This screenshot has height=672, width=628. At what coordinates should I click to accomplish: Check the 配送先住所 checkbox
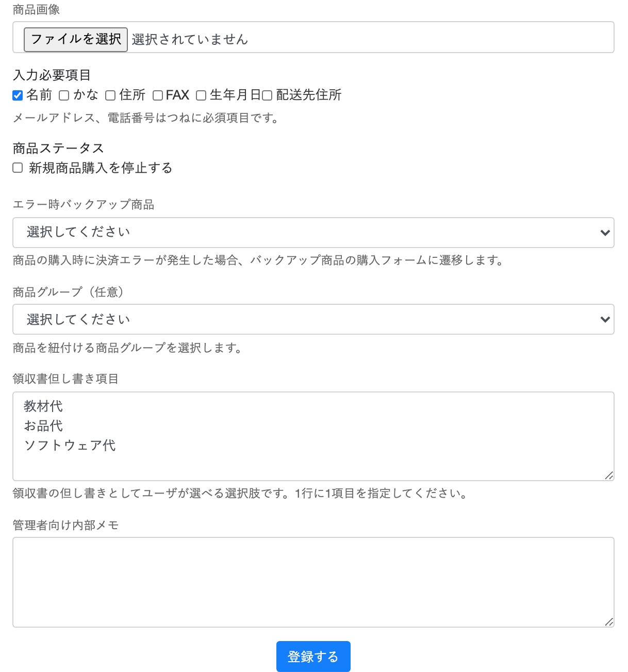click(x=267, y=95)
